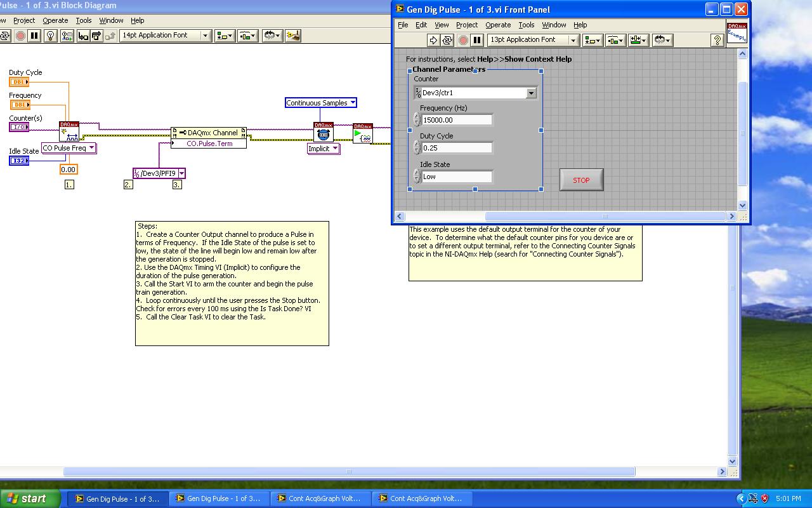The height and width of the screenshot is (508, 812).
Task: Click Idle State field showing Low
Action: click(457, 177)
